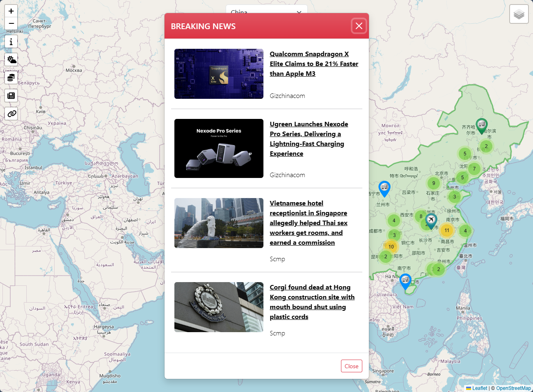Click the Nexode Pro Series thumbnail
Screen dimensions: 533x392
[219, 148]
